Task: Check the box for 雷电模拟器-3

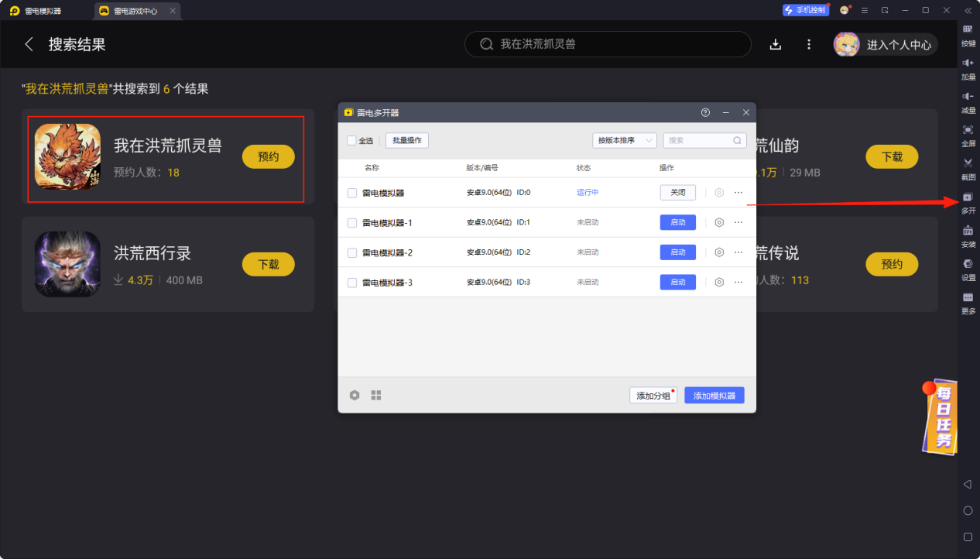Action: tap(352, 283)
